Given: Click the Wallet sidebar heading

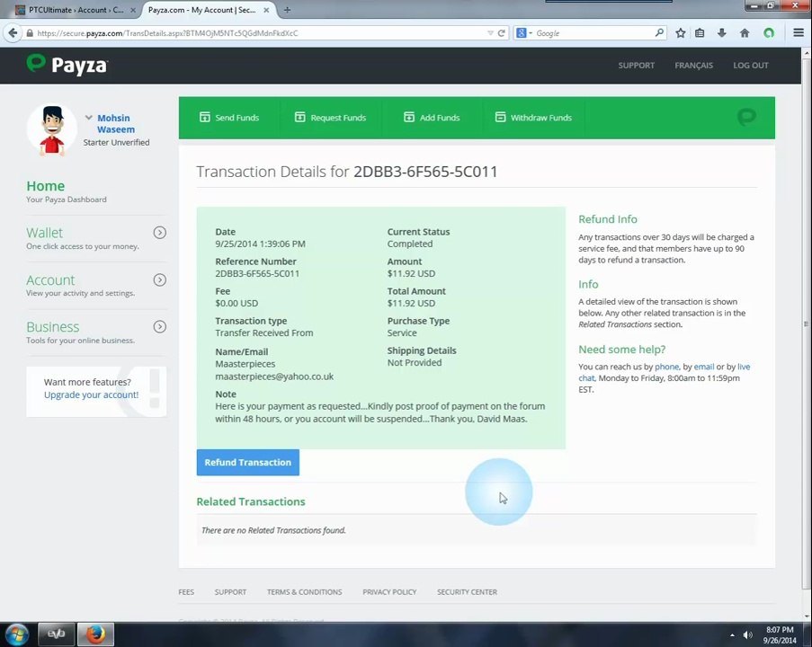Looking at the screenshot, I should [x=45, y=233].
